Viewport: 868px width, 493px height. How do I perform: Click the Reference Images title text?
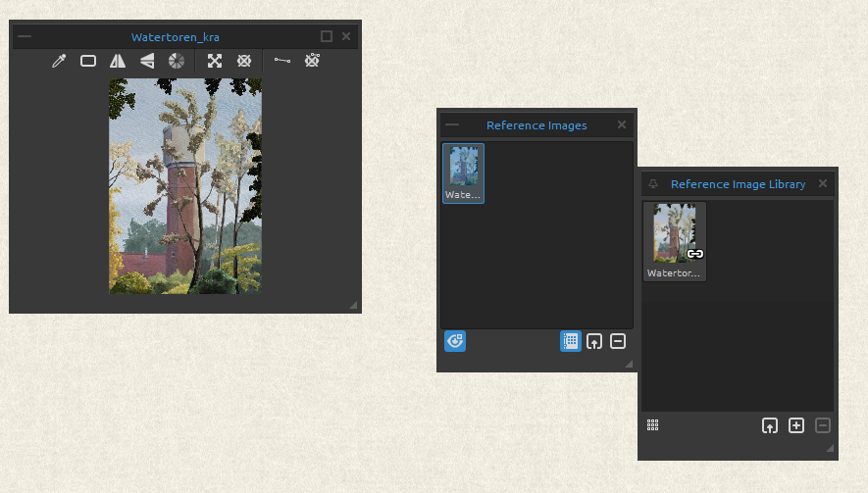(536, 125)
